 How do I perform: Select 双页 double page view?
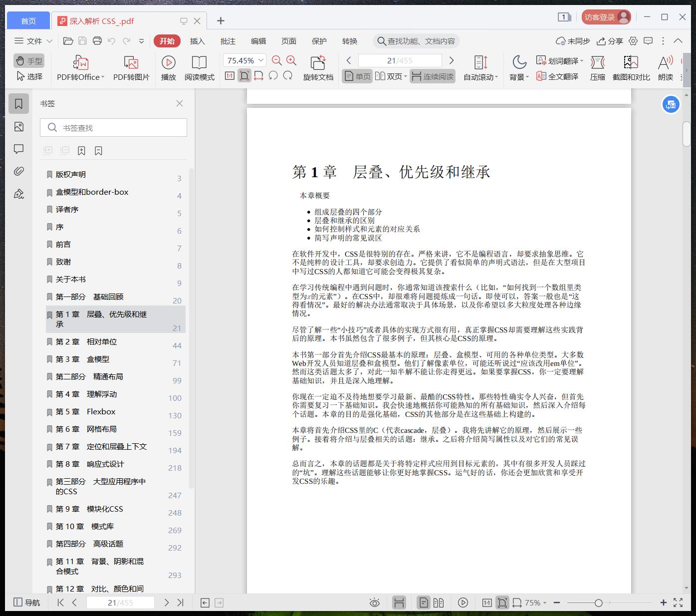(x=391, y=76)
